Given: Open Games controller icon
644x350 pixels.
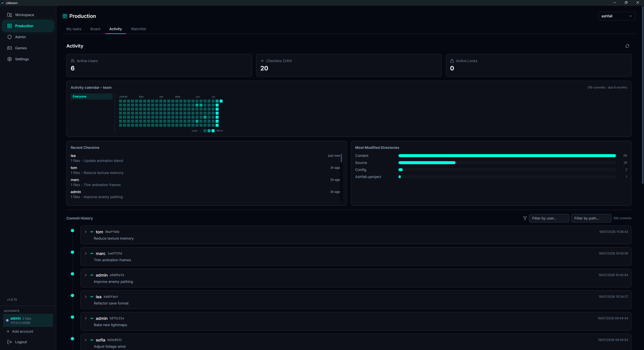Looking at the screenshot, I should pyautogui.click(x=10, y=48).
